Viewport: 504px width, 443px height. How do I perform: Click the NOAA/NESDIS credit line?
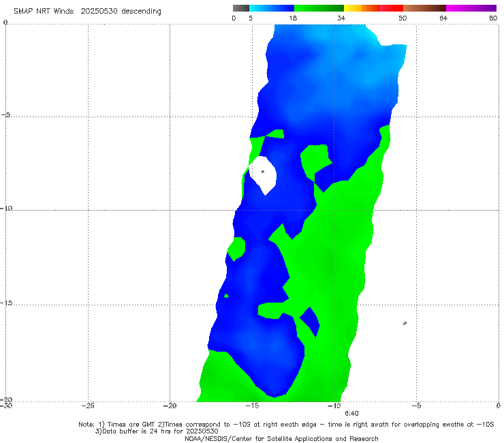[281, 439]
